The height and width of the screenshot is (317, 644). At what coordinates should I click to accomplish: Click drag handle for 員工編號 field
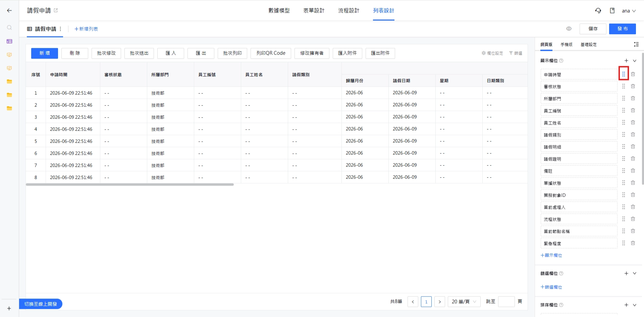point(624,110)
